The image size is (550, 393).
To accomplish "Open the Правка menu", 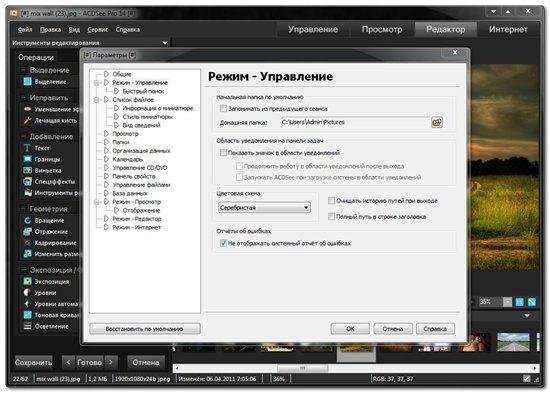I will pyautogui.click(x=51, y=30).
